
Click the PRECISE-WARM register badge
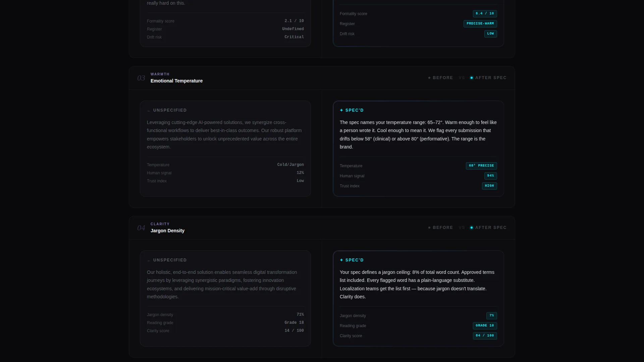coord(480,24)
